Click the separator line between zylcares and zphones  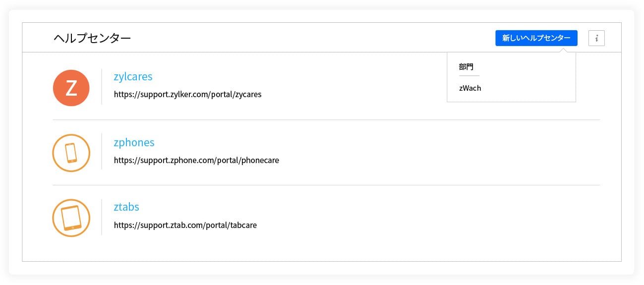(x=326, y=119)
